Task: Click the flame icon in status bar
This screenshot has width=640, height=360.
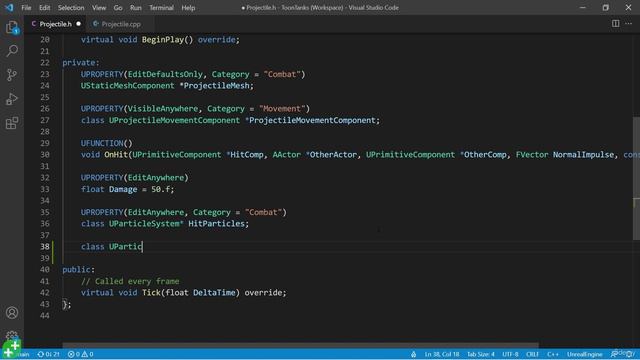Action: click(413, 354)
